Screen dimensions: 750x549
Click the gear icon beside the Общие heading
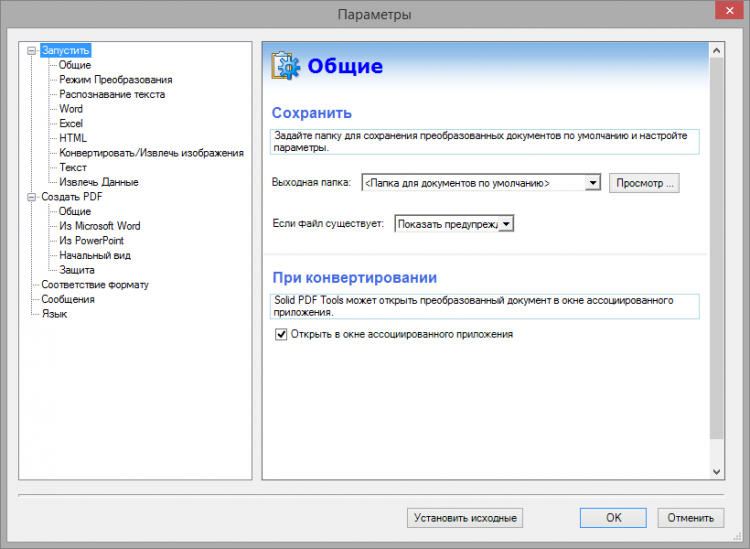(x=286, y=66)
